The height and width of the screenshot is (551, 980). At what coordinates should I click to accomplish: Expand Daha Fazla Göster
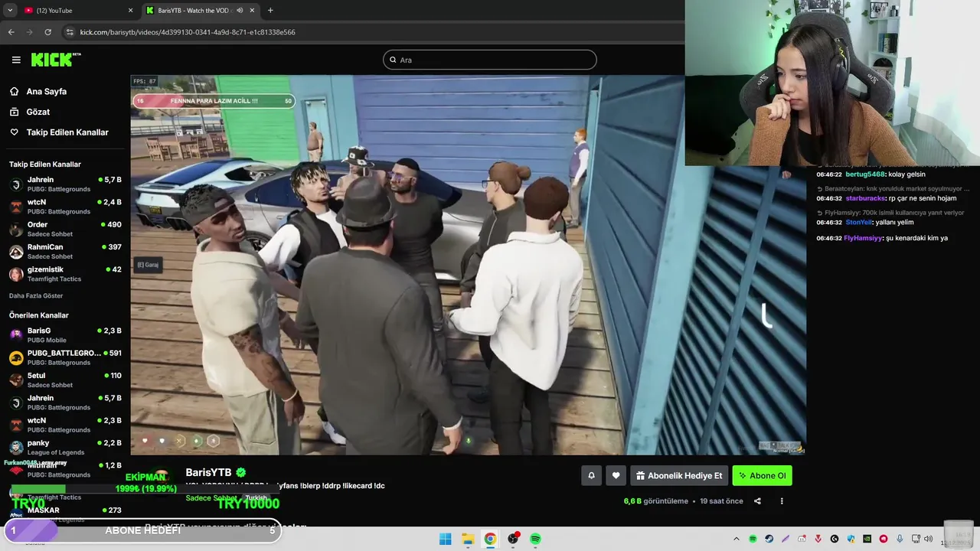[36, 295]
